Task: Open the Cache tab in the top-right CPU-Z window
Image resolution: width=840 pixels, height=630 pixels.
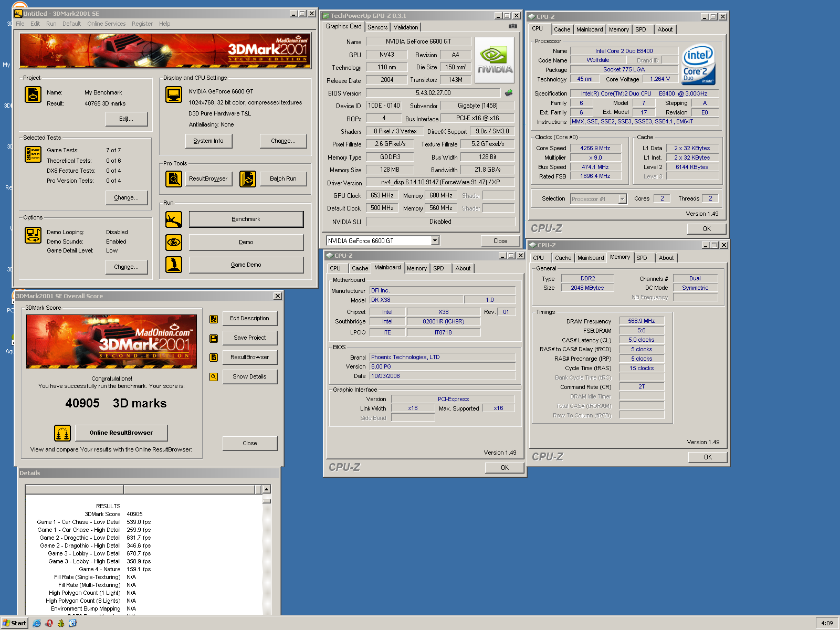Action: [x=562, y=29]
